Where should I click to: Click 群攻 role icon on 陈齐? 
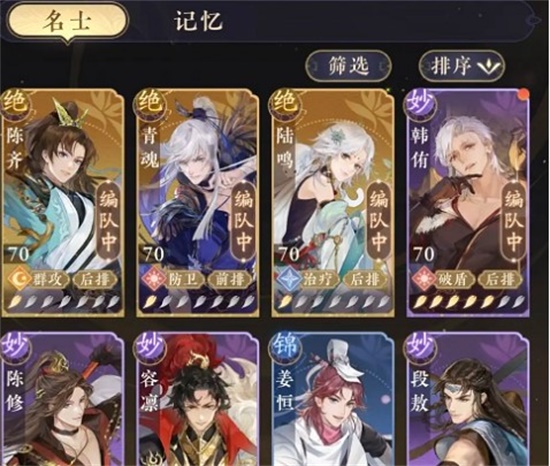(x=18, y=279)
